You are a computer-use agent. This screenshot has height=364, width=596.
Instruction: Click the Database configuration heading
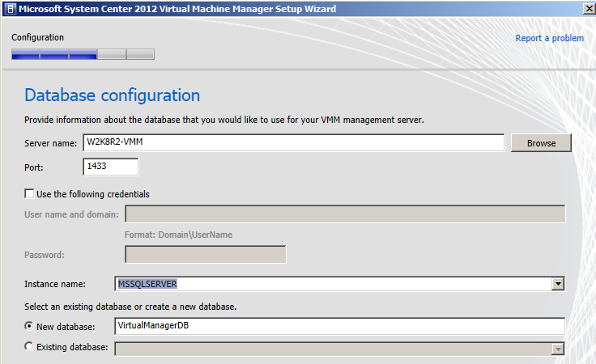click(112, 95)
